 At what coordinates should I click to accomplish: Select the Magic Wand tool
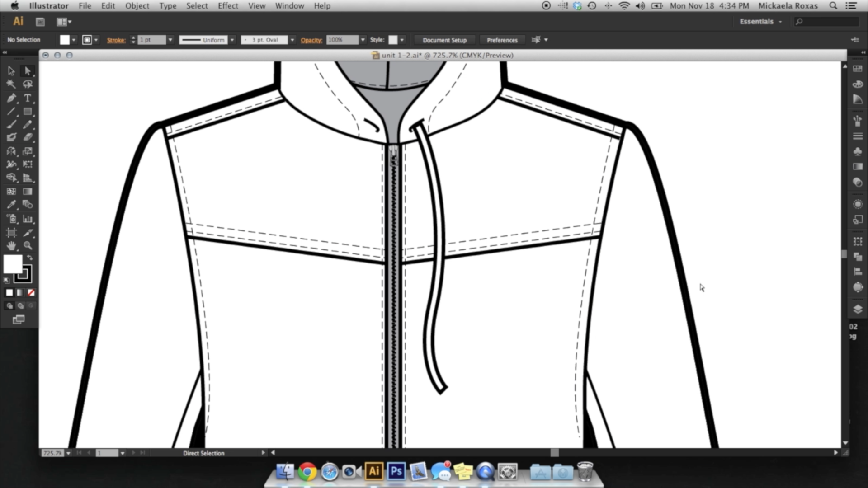[11, 84]
